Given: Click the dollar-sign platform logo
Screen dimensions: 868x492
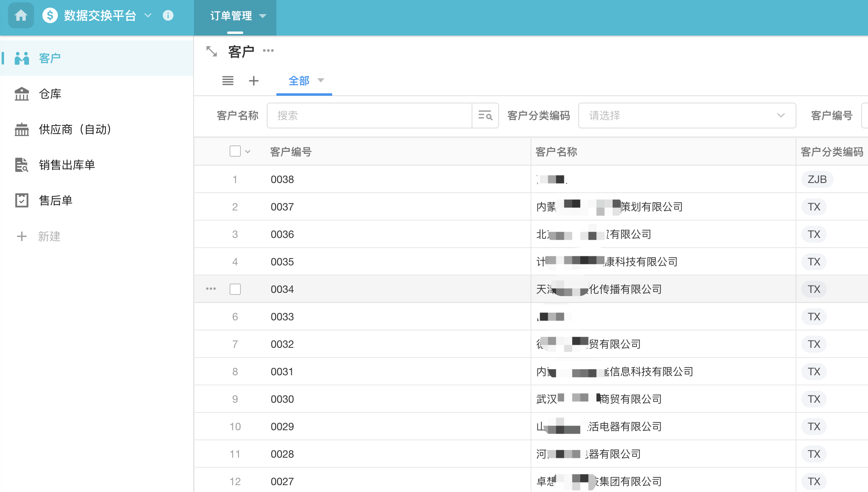Looking at the screenshot, I should [x=50, y=16].
